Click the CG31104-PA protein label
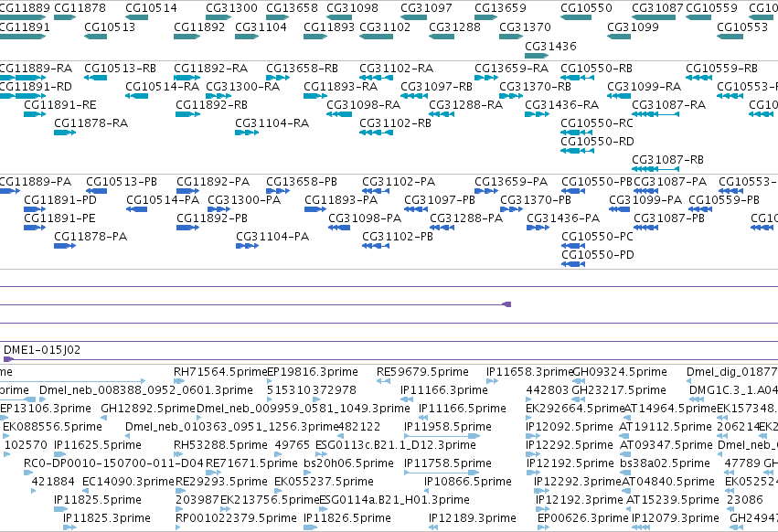 tap(272, 237)
